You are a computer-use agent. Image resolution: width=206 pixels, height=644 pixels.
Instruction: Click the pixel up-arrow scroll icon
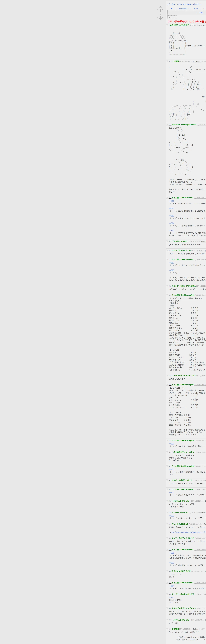point(160,9)
